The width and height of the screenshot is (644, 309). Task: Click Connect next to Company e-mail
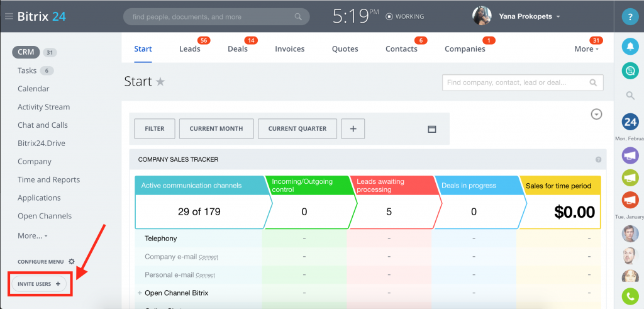pos(208,257)
